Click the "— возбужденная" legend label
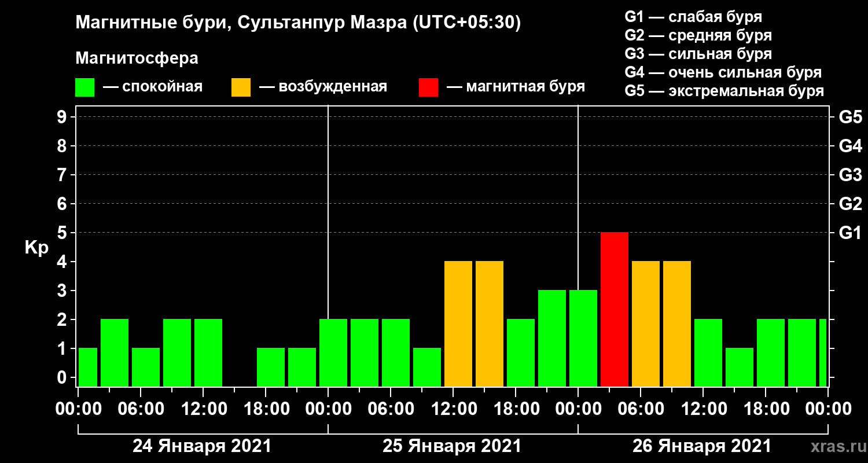The image size is (868, 463). pos(323,87)
